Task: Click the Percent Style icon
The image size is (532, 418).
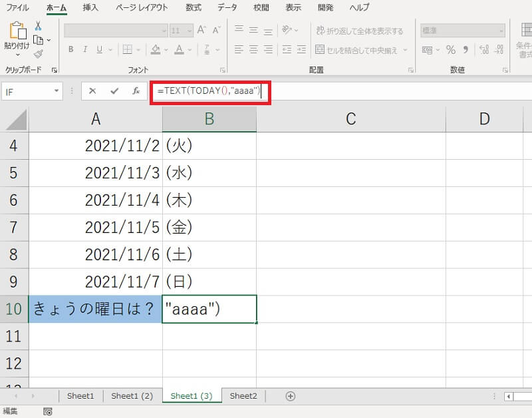Action: (451, 50)
